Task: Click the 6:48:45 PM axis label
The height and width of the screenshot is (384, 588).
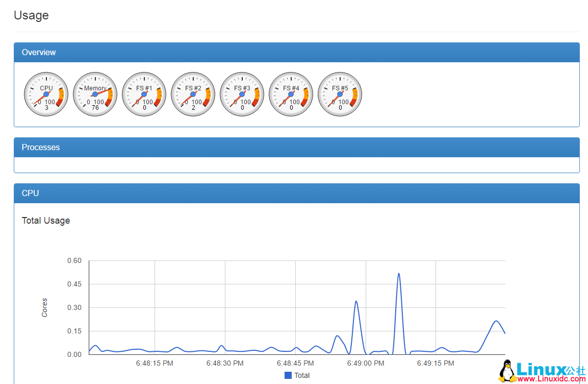Action: [x=295, y=364]
